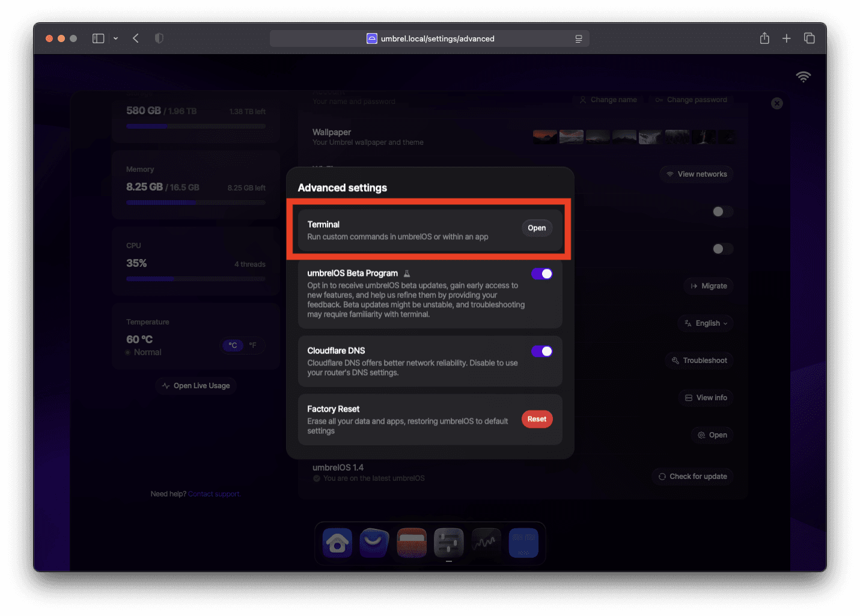Switch temperature unit to °C

click(x=233, y=346)
